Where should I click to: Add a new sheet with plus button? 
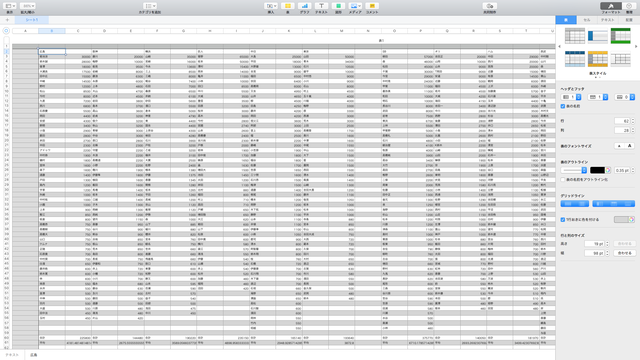(x=7, y=20)
